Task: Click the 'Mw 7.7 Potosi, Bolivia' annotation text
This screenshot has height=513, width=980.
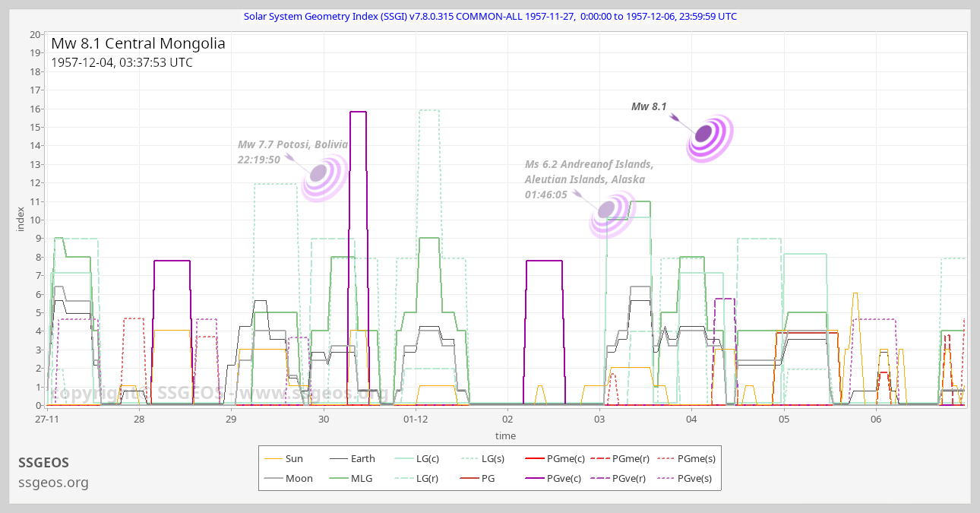Action: pos(292,145)
